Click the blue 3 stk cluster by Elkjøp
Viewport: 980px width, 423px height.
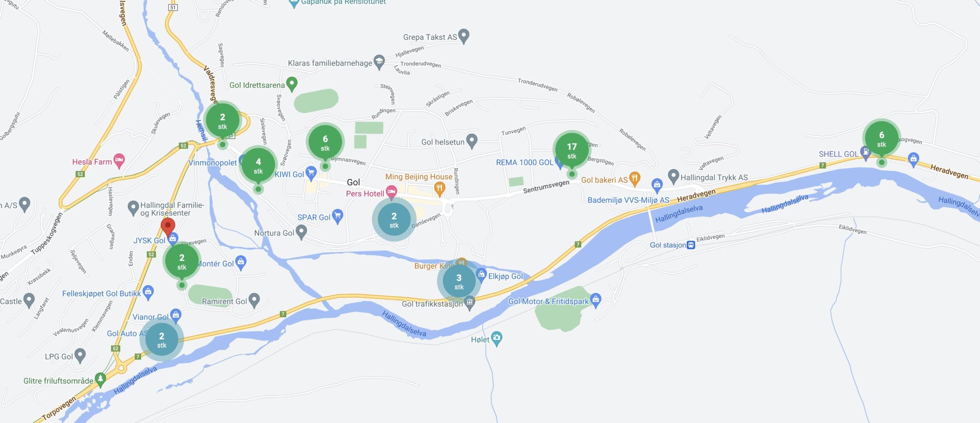click(x=459, y=281)
